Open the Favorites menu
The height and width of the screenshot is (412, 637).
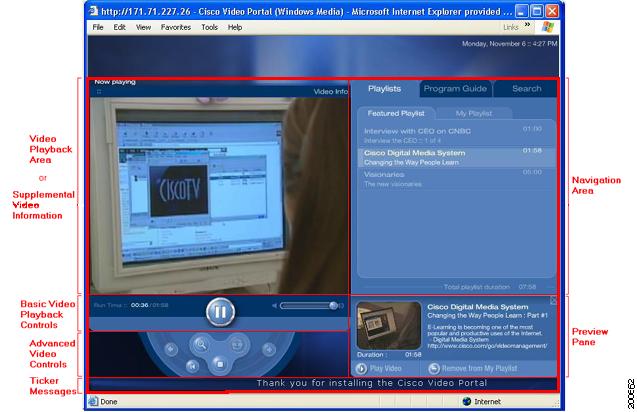coord(176,27)
